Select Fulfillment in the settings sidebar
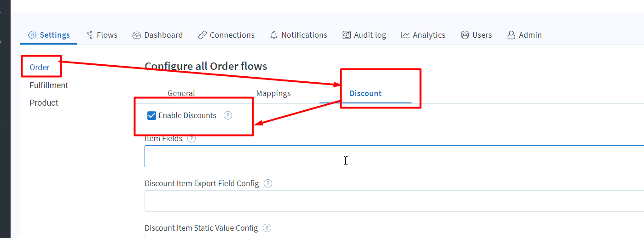The width and height of the screenshot is (644, 238). pyautogui.click(x=49, y=85)
